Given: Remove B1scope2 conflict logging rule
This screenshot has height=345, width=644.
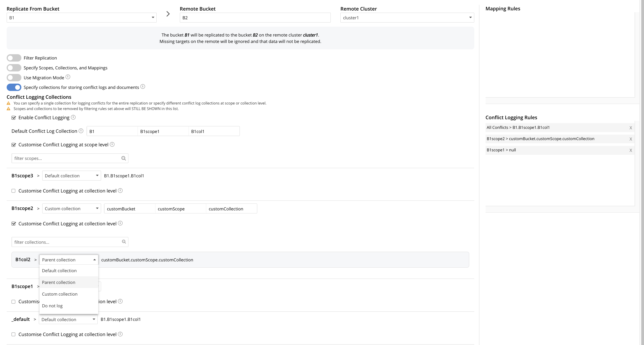Looking at the screenshot, I should tap(630, 139).
